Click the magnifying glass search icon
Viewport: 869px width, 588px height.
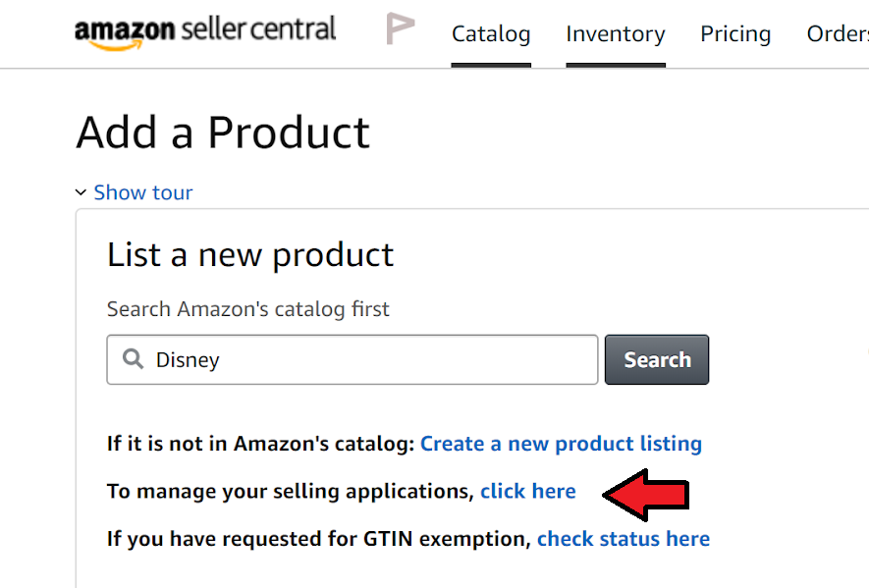click(133, 359)
